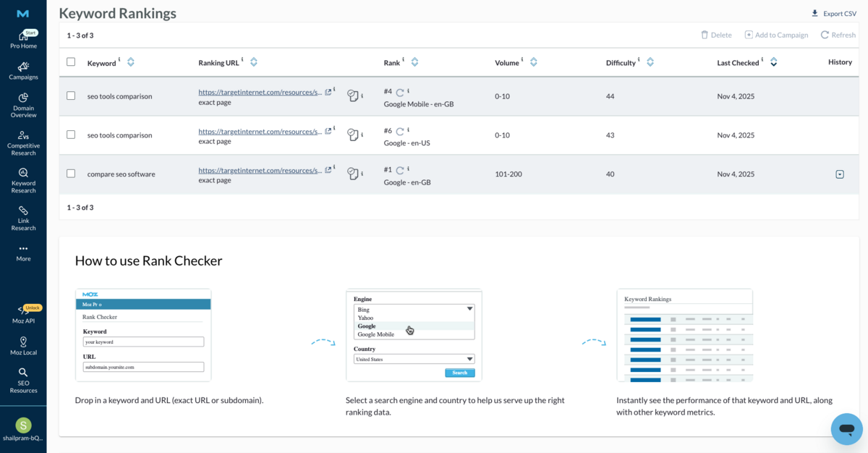
Task: Check the compare seo software row
Action: coord(71,174)
